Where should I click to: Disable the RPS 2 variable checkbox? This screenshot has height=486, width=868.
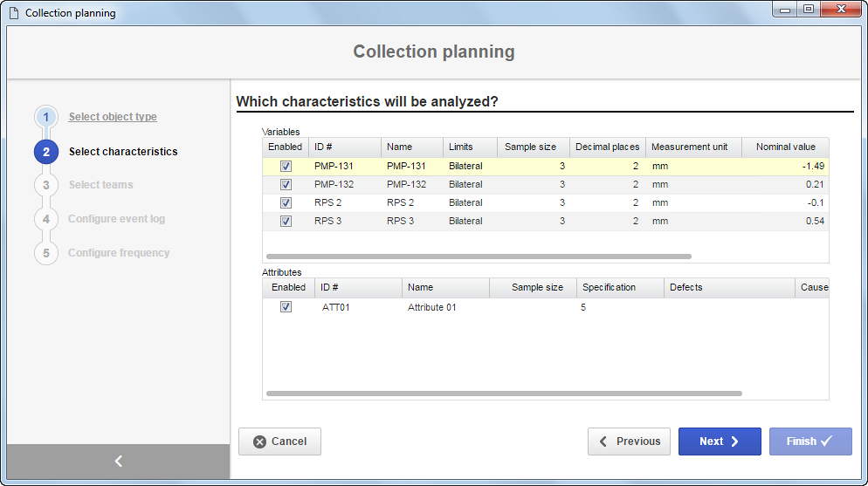[286, 203]
